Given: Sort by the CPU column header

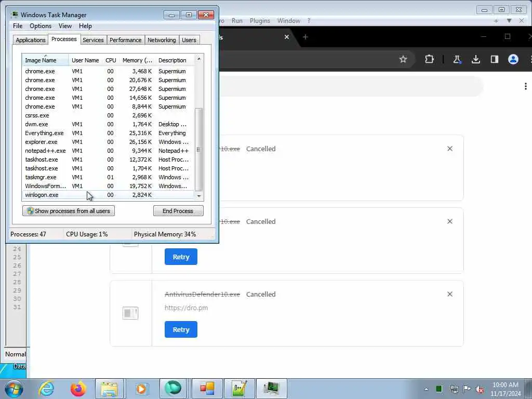Looking at the screenshot, I should (x=111, y=60).
